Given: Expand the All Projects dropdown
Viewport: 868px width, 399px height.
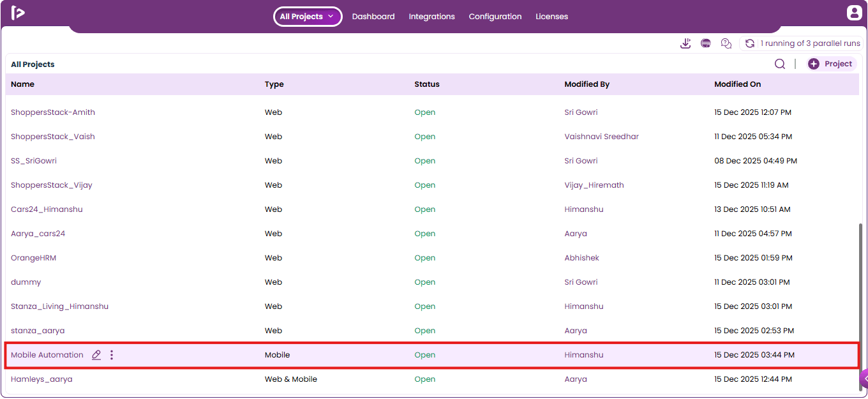Looking at the screenshot, I should point(308,17).
